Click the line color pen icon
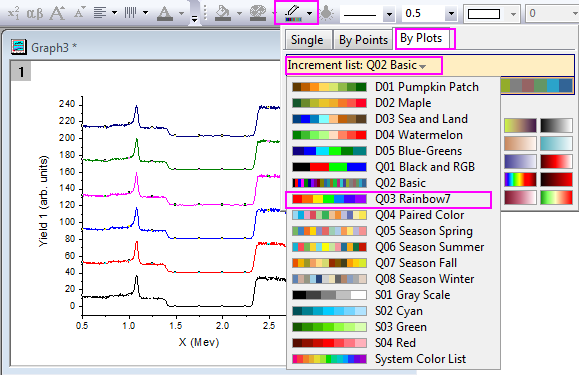 click(x=293, y=13)
